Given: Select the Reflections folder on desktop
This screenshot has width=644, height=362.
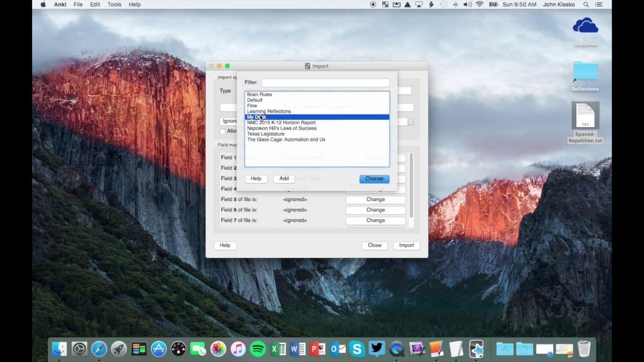Looking at the screenshot, I should tap(585, 76).
